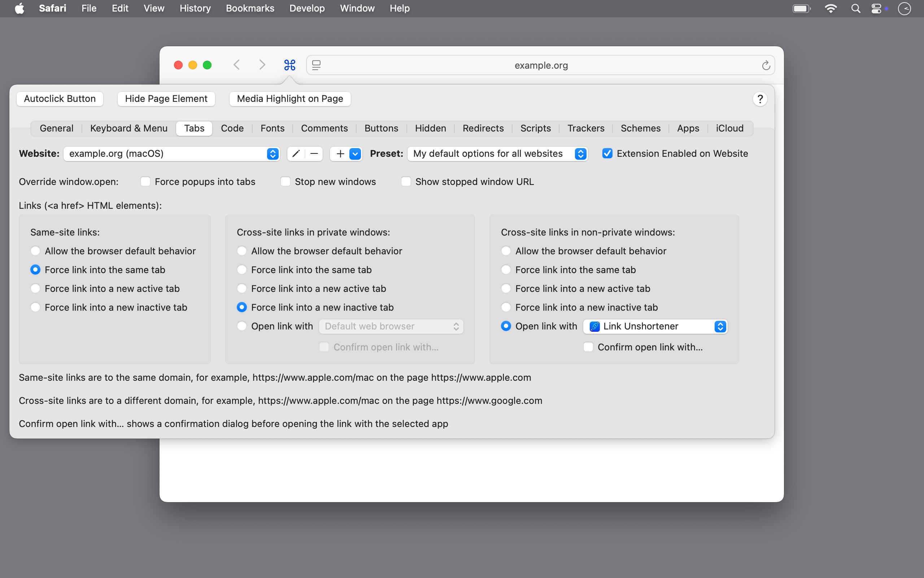
Task: Switch to the General tab
Action: (57, 129)
